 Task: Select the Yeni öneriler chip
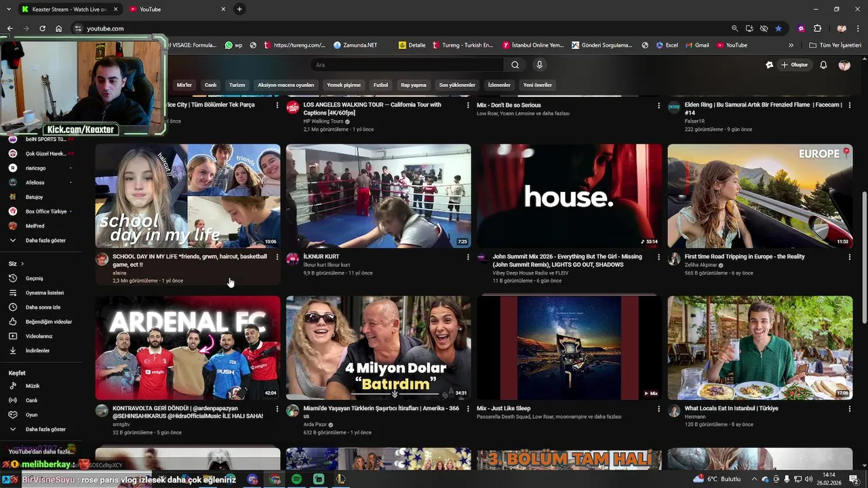pyautogui.click(x=537, y=85)
